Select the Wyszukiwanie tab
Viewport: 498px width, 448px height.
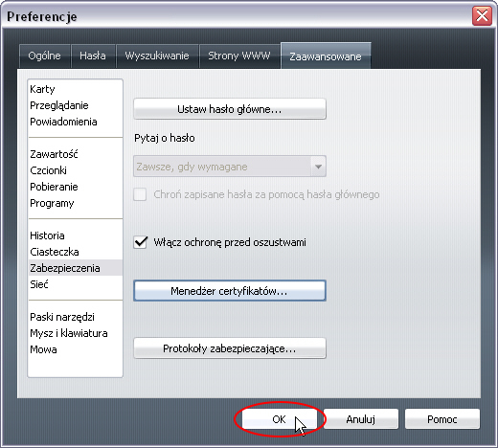[157, 56]
